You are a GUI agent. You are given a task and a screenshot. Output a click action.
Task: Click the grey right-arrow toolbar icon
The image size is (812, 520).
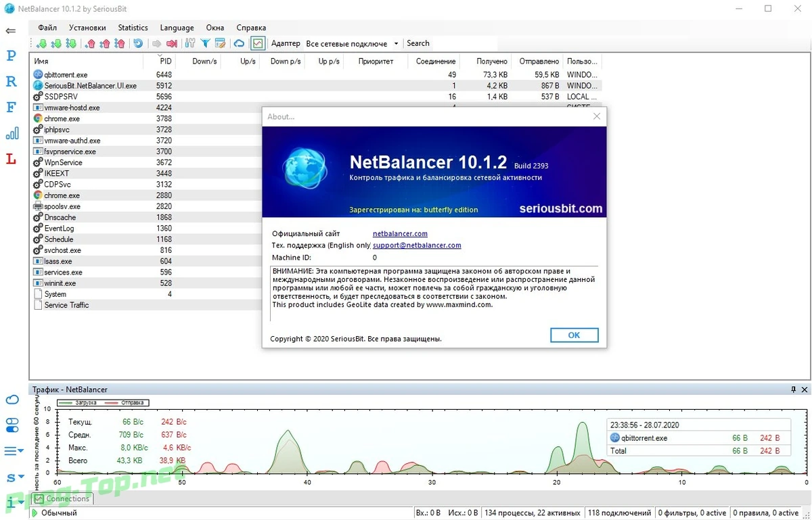point(156,44)
